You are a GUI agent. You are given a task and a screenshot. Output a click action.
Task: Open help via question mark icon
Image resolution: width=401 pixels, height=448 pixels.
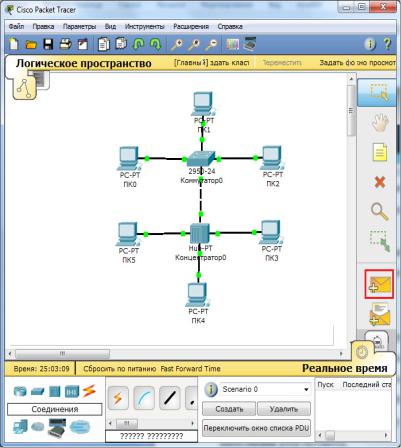click(387, 44)
